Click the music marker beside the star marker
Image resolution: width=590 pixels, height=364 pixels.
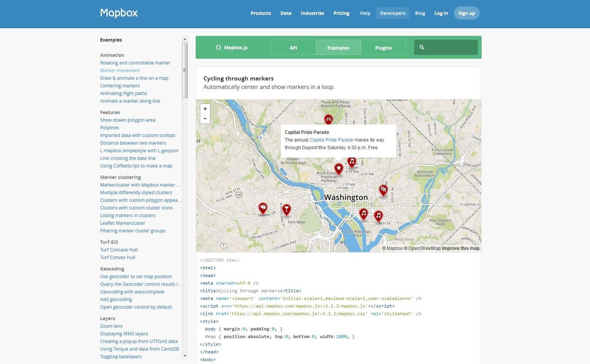tap(352, 162)
